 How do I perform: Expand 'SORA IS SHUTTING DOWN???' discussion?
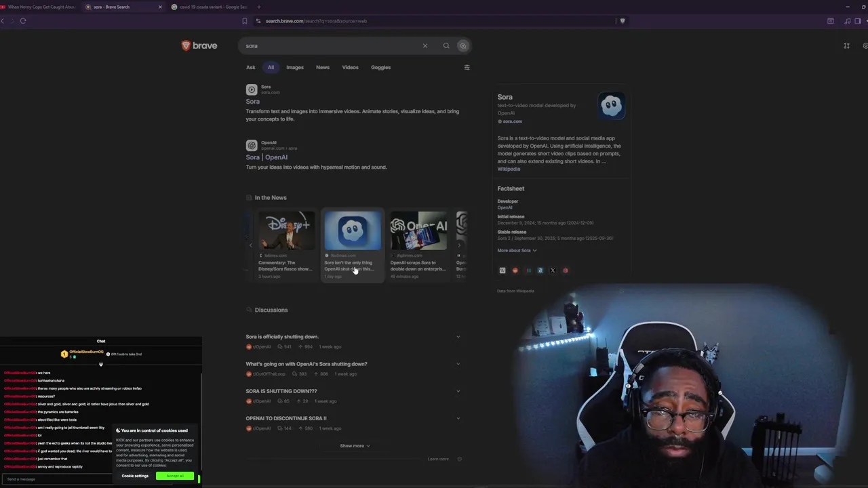coord(458,391)
